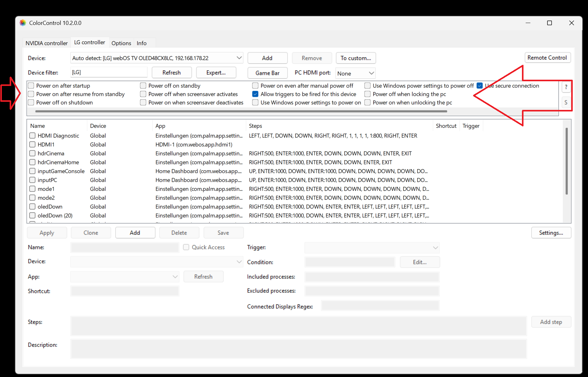Viewport: 588px width, 377px height.
Task: Click the Apply preset button
Action: coord(47,233)
